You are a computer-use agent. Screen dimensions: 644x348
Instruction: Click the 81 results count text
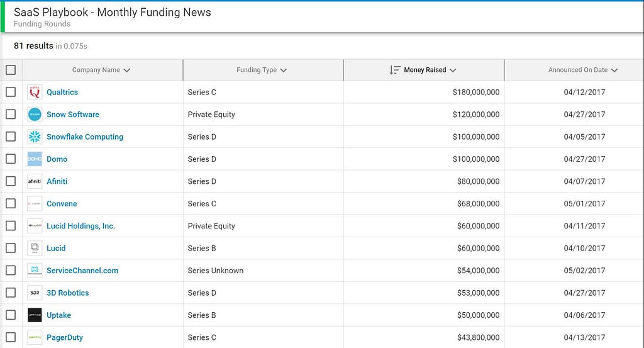click(33, 45)
